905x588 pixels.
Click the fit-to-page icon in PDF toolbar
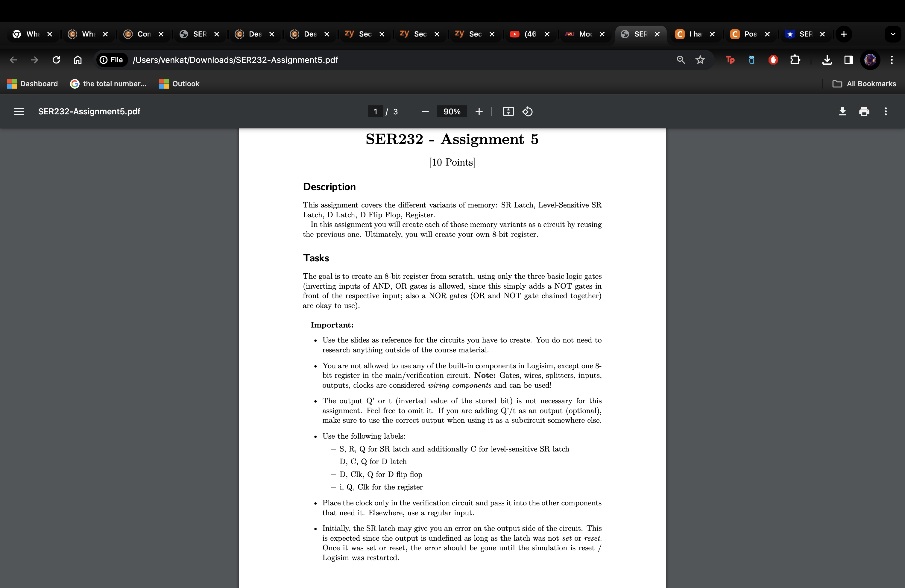pyautogui.click(x=508, y=111)
